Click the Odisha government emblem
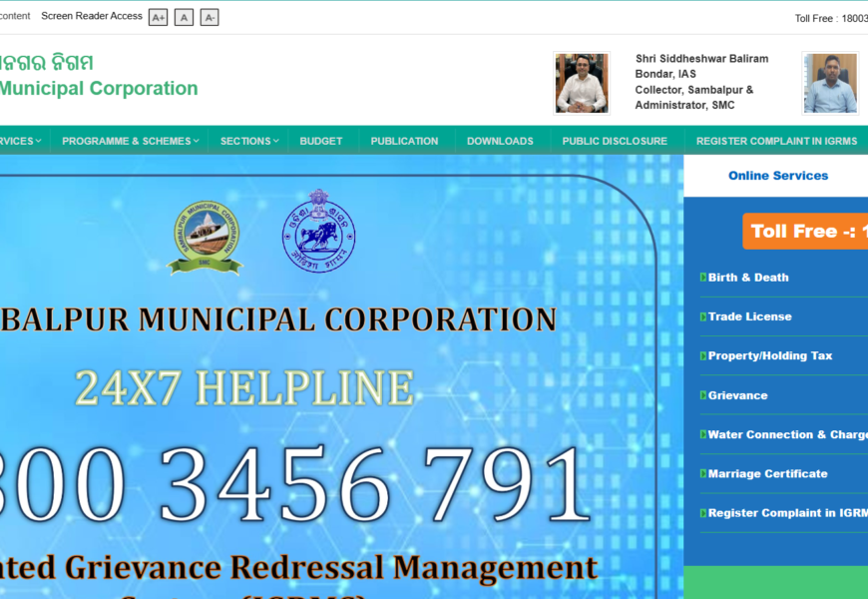 (319, 231)
